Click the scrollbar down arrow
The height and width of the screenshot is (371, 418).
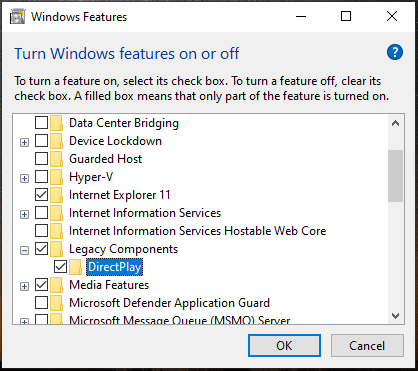395,316
